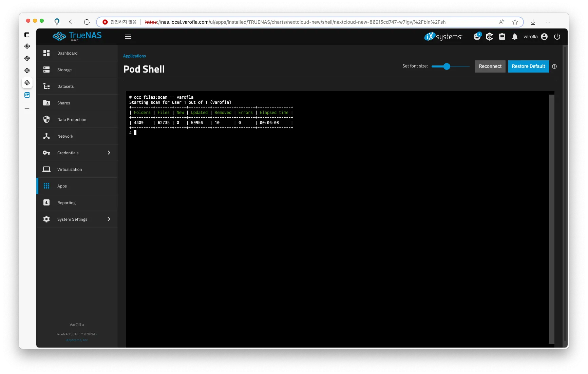Screen dimensions: 588x374
Task: Click the 00:06:08 elapsed time value
Action: pyautogui.click(x=269, y=123)
